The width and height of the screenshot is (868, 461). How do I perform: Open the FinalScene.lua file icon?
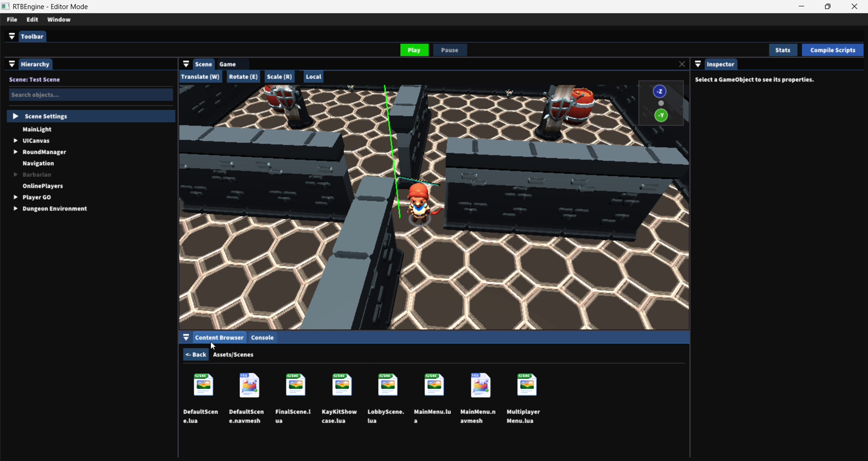pos(296,385)
